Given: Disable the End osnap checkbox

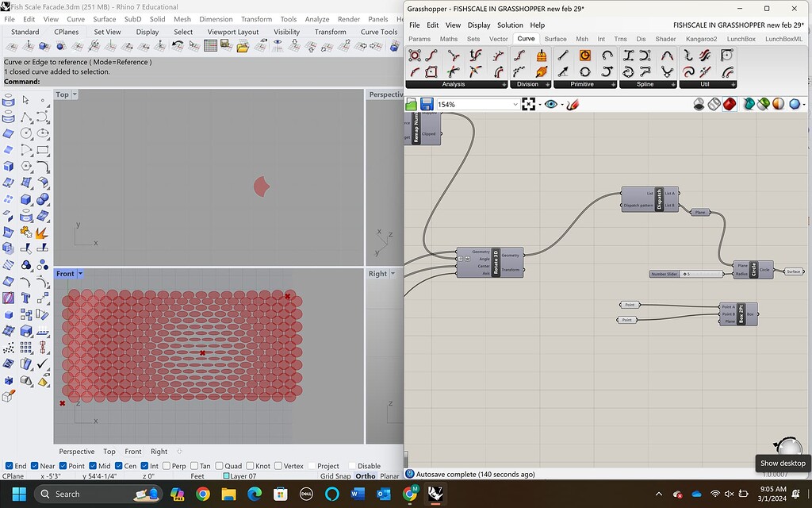Looking at the screenshot, I should click(x=10, y=466).
